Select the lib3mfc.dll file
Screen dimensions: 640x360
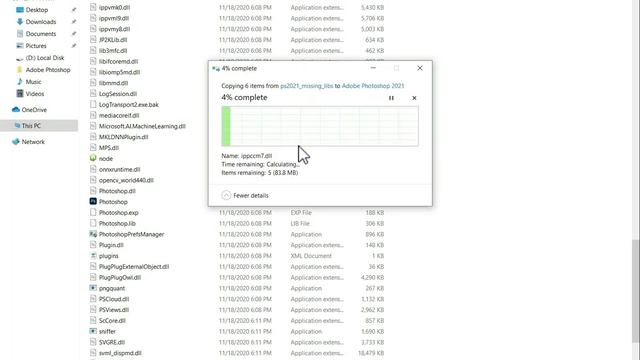point(113,51)
